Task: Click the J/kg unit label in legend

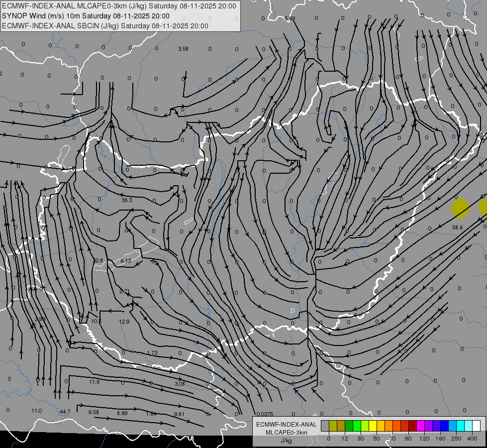Action: click(x=287, y=441)
